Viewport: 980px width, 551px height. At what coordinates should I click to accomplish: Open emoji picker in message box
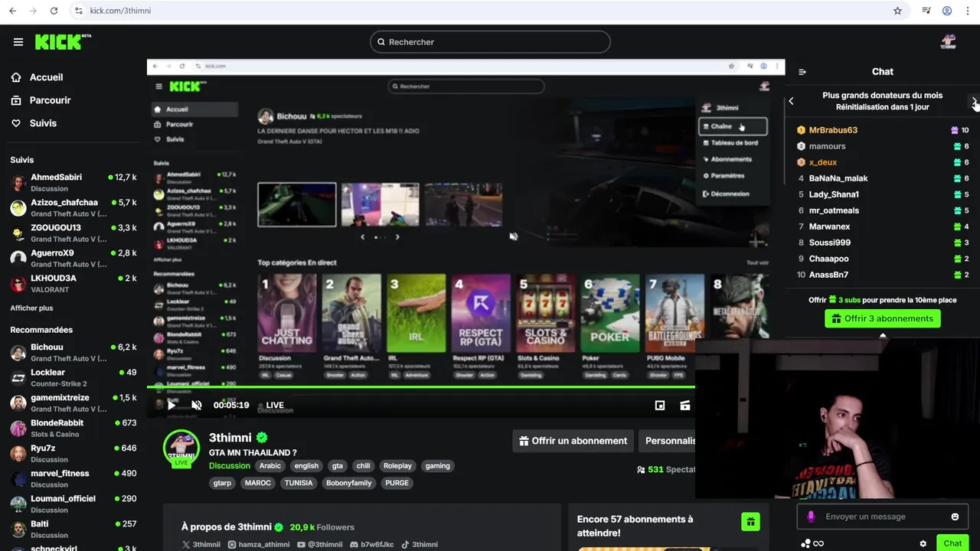tap(955, 517)
